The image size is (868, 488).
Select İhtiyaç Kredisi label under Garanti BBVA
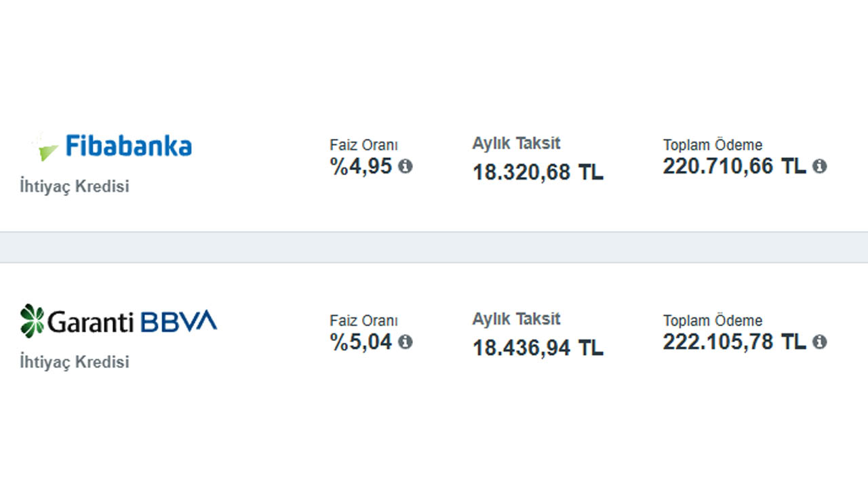pyautogui.click(x=75, y=362)
